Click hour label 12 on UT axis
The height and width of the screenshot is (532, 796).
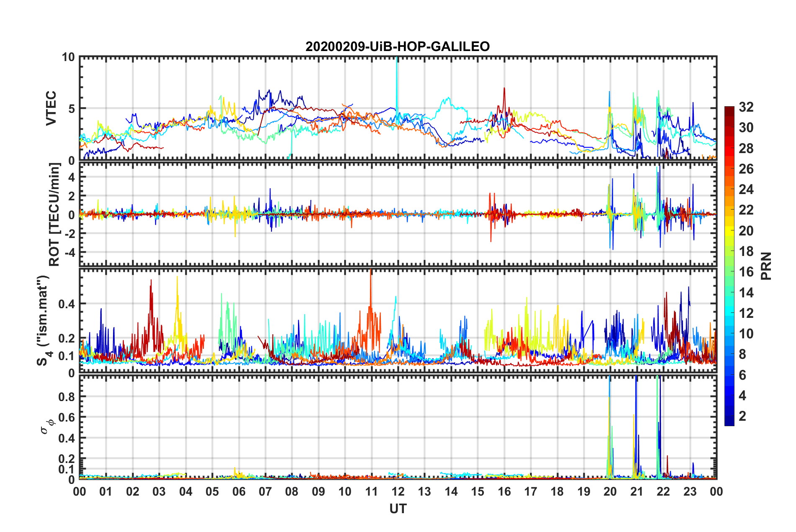point(398,491)
